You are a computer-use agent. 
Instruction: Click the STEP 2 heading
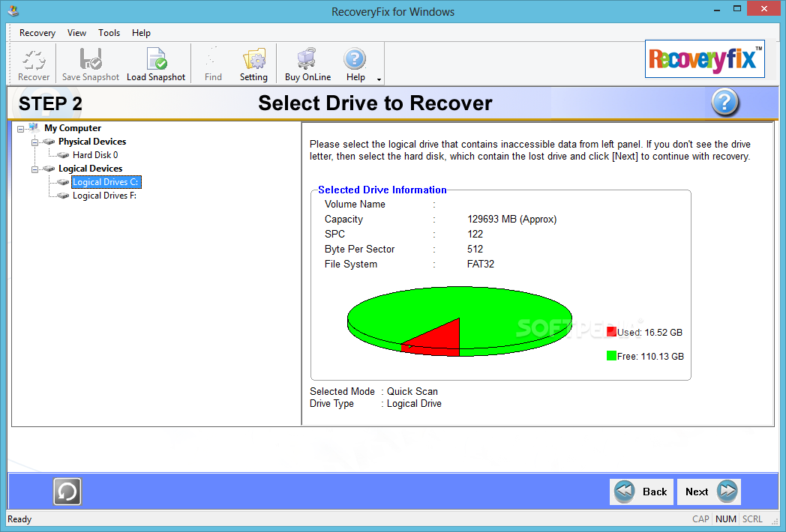coord(50,103)
